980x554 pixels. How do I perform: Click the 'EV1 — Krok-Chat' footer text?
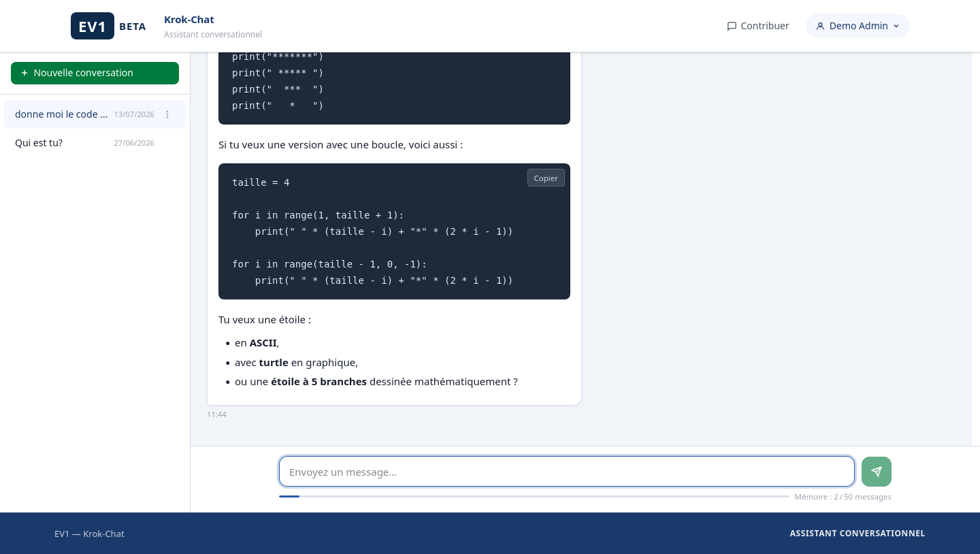(x=89, y=534)
